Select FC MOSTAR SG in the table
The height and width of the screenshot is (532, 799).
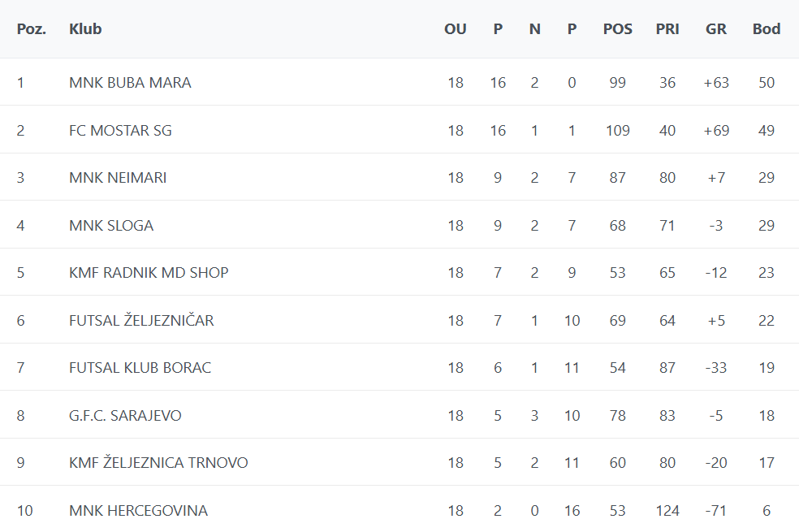point(120,131)
